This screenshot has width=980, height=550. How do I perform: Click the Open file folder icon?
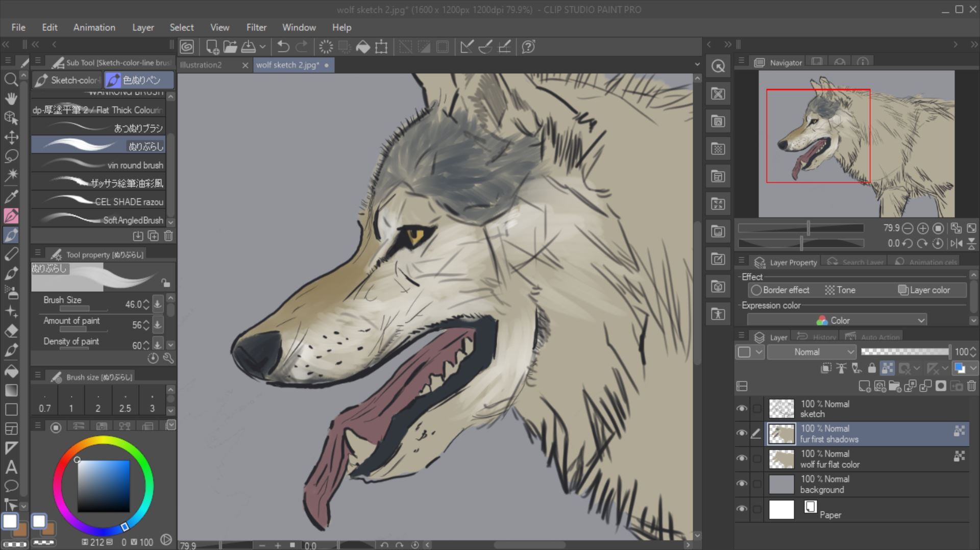pos(230,47)
